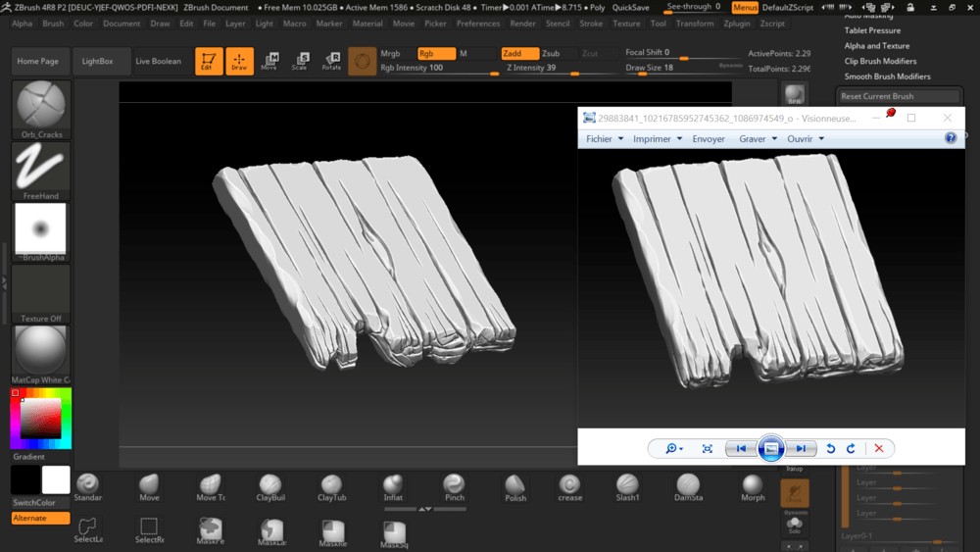Expand Alpha and Texture brush section
The image size is (980, 552).
pos(876,46)
